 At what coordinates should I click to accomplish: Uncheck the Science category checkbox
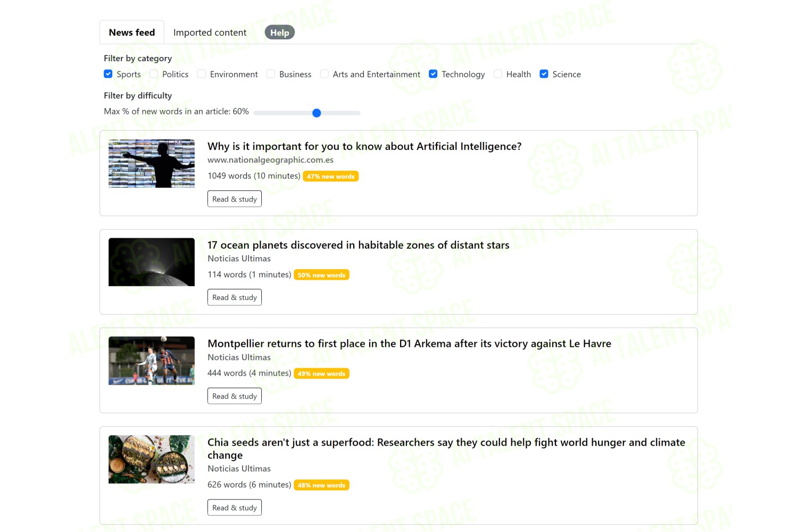(544, 74)
